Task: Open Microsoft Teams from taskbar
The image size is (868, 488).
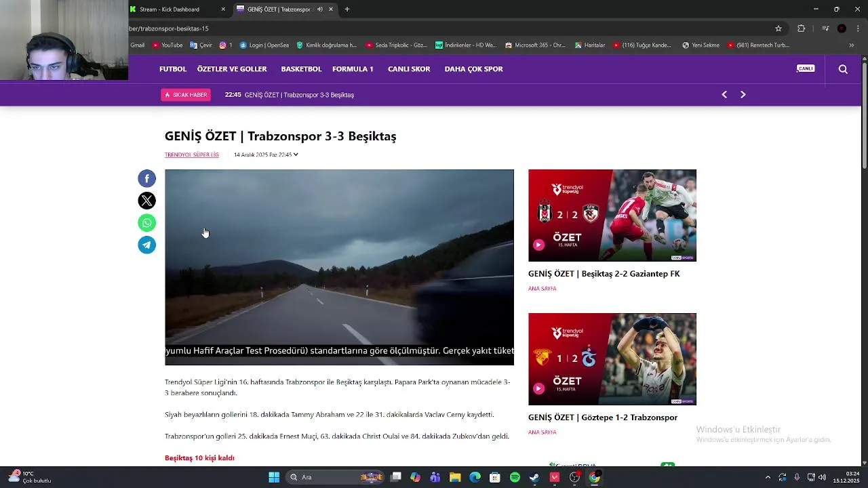Action: [x=435, y=477]
